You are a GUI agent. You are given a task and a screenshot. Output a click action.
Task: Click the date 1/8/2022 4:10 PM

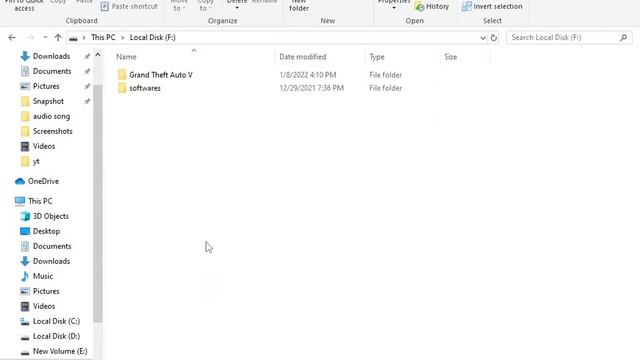click(308, 75)
